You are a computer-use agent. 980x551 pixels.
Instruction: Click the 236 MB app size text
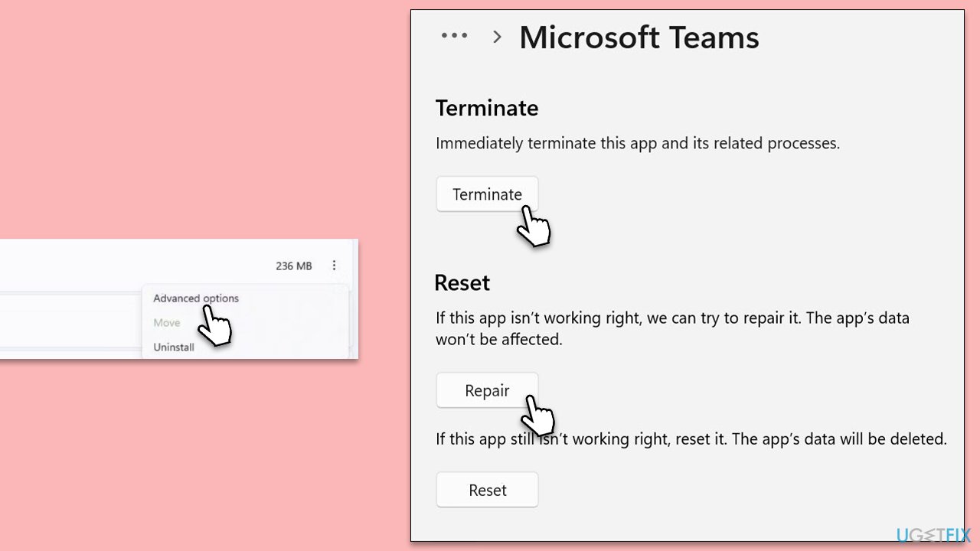[x=294, y=266]
